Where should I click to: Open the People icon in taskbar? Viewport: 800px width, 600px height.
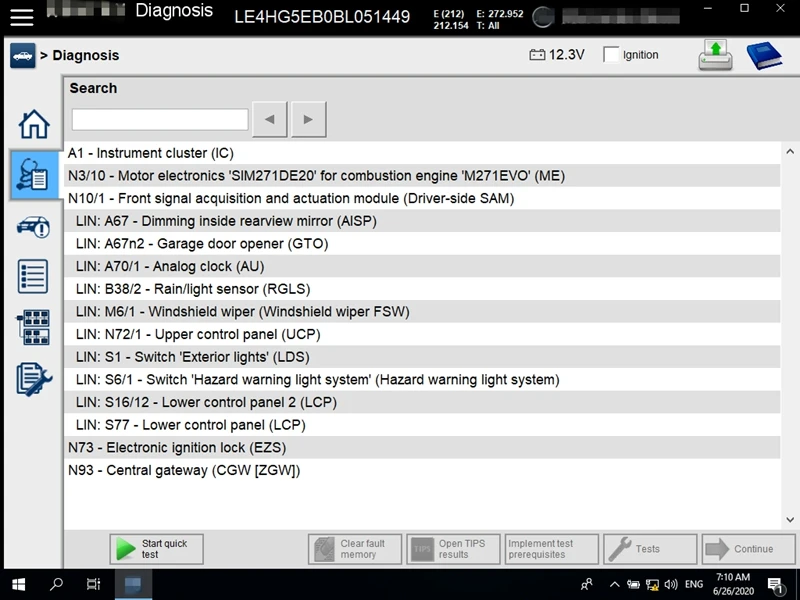pos(587,585)
